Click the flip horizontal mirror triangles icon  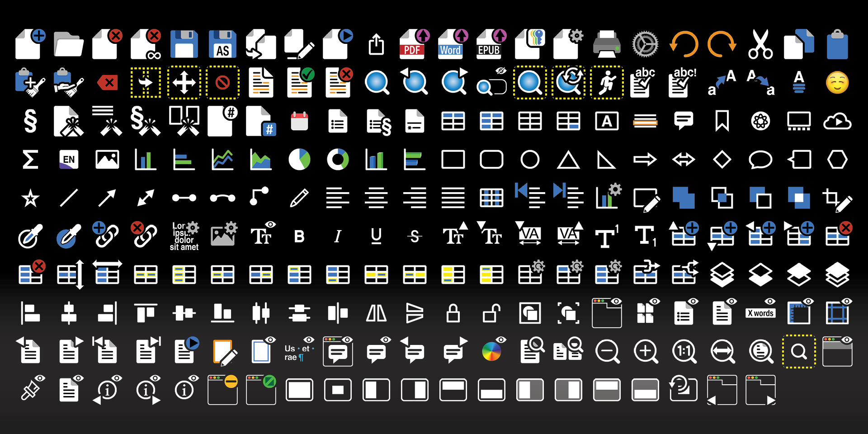pos(376,313)
